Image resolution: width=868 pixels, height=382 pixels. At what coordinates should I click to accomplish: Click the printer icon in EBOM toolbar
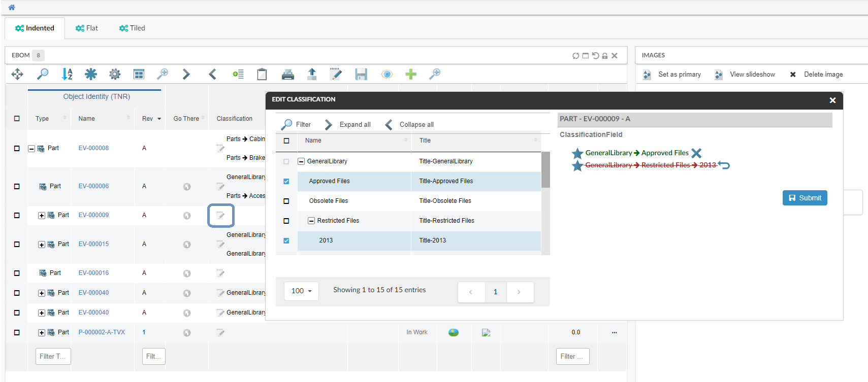(287, 75)
